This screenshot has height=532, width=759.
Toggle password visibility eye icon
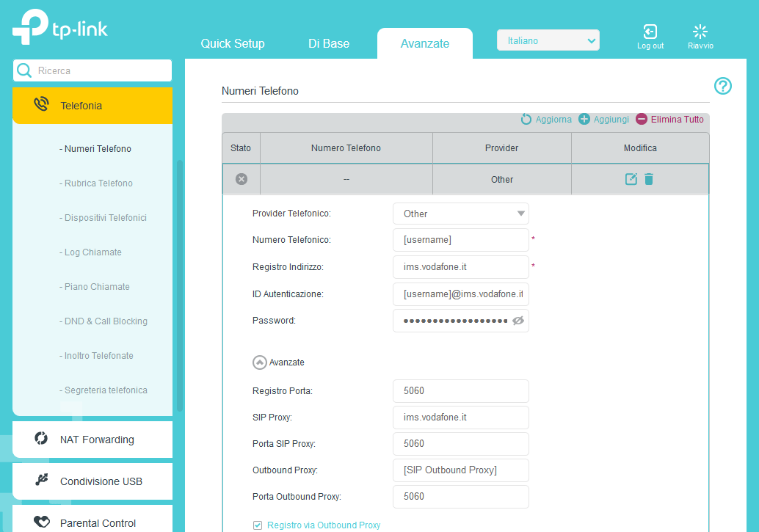518,321
